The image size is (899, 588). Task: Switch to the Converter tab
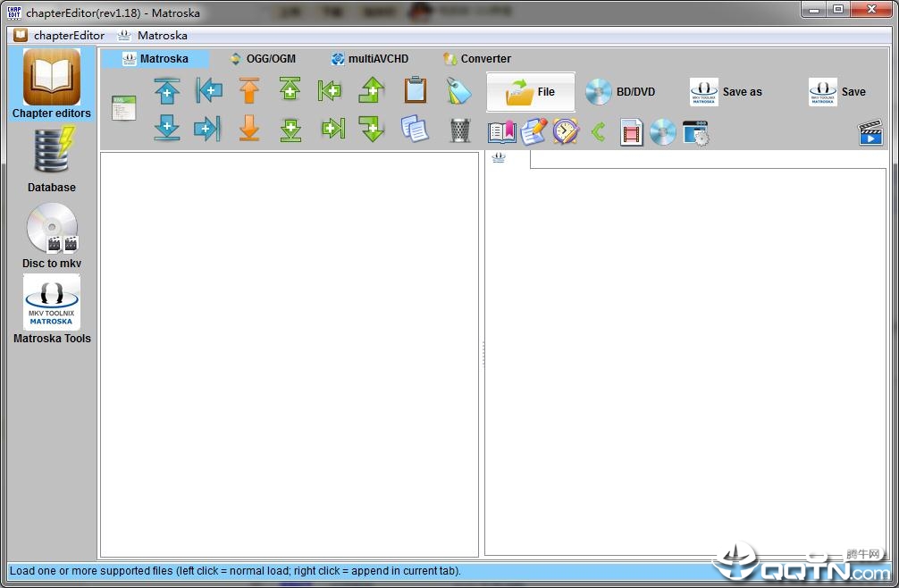tap(477, 59)
